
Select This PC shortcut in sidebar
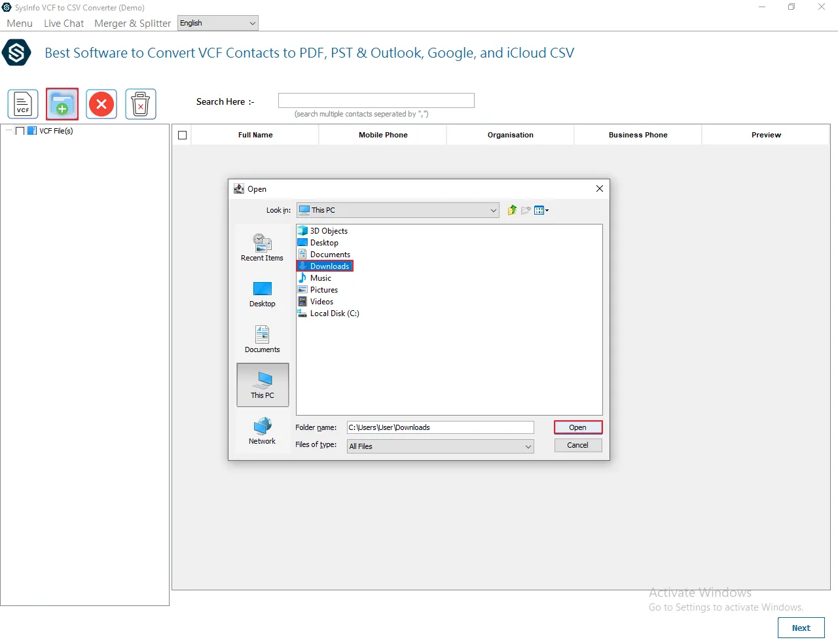click(263, 385)
